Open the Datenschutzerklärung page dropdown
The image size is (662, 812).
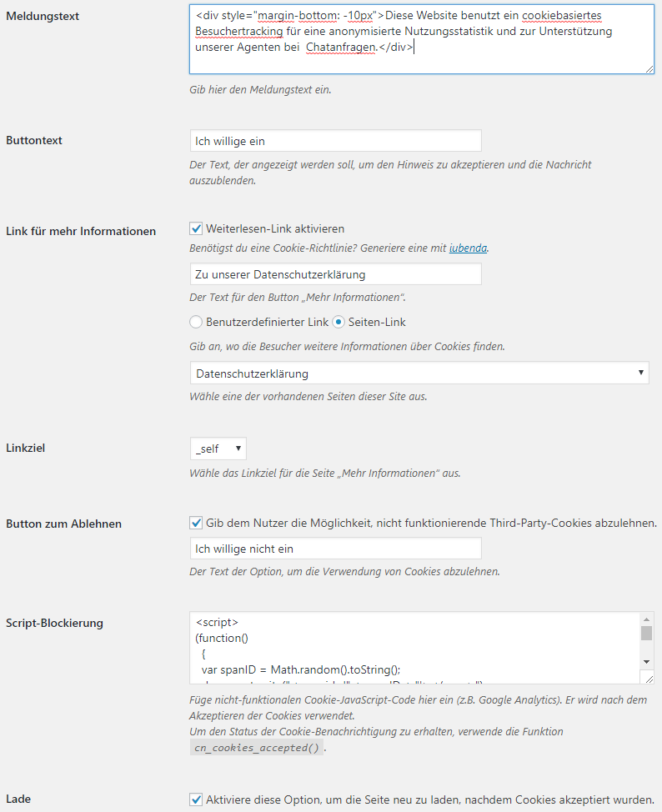point(419,373)
